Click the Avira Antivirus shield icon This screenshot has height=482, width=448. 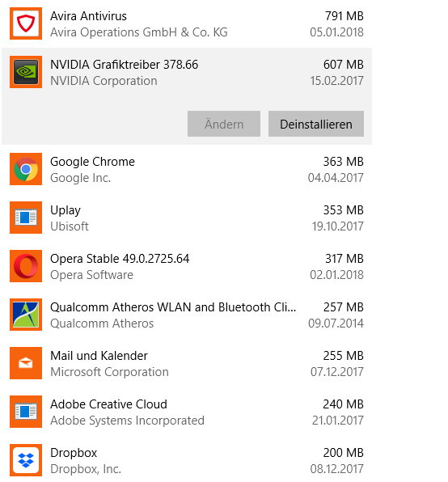click(x=26, y=23)
